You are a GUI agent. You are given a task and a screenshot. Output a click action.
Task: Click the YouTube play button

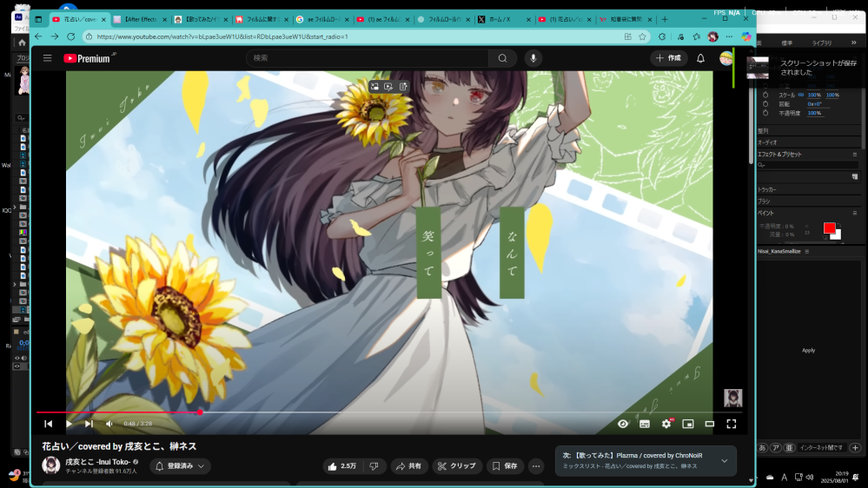69,424
